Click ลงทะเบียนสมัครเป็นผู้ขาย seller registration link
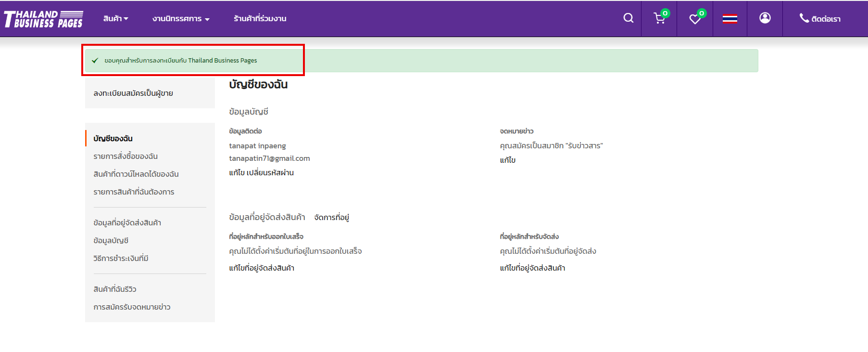The image size is (868, 352). tap(133, 93)
